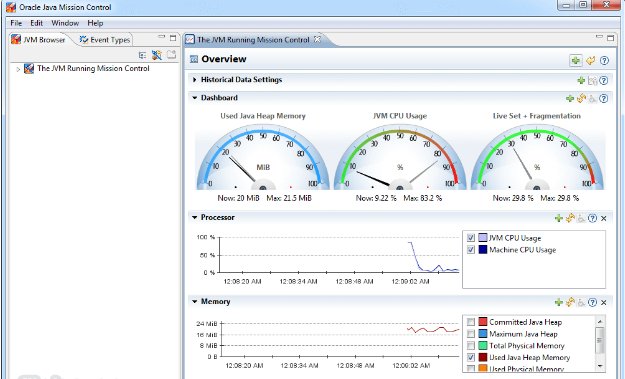Click the JVM CPU Usage gauge dial

tap(400, 157)
